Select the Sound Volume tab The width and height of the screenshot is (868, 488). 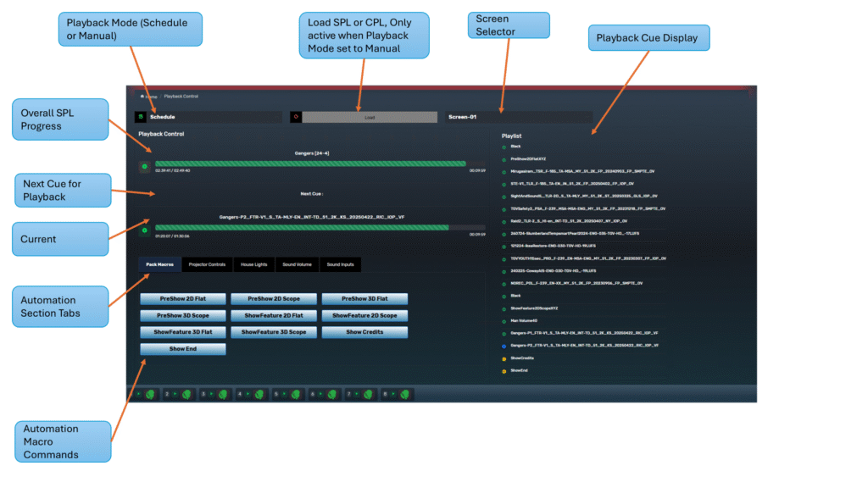point(297,265)
